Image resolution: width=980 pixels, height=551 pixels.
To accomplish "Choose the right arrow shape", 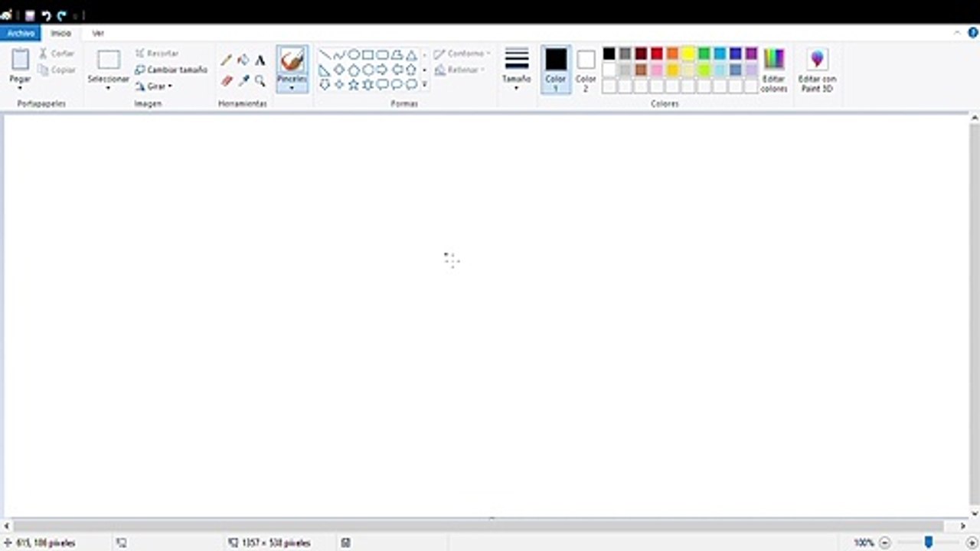I will [x=382, y=70].
